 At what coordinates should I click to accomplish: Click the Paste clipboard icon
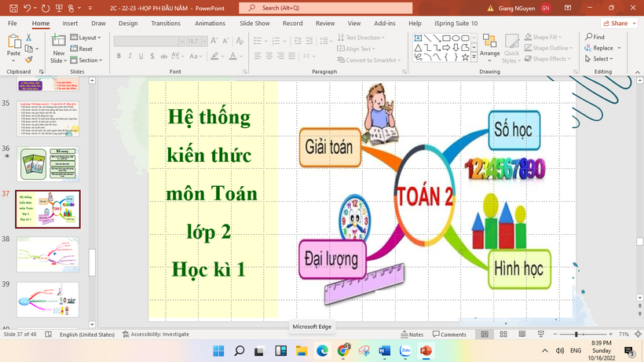tap(13, 43)
